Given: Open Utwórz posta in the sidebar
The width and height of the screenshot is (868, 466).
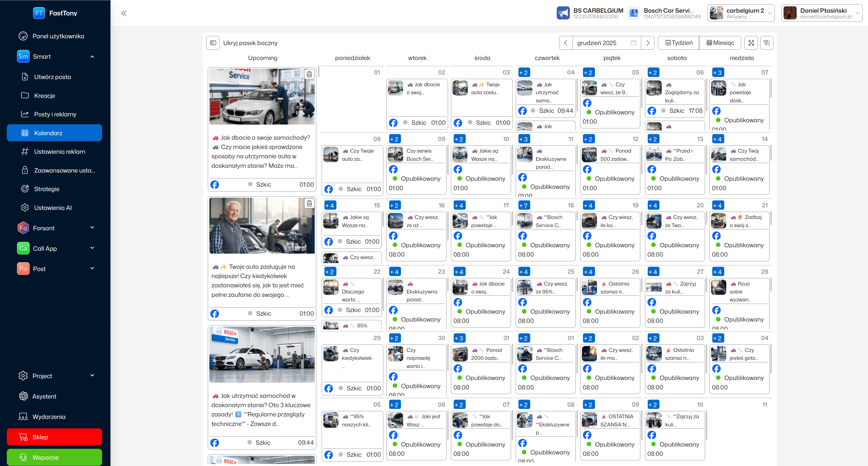Looking at the screenshot, I should (53, 77).
